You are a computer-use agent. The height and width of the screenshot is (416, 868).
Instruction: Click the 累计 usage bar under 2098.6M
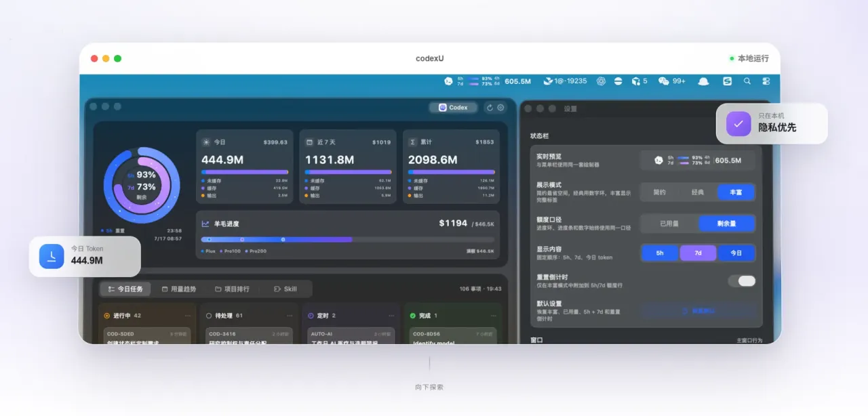pyautogui.click(x=451, y=172)
